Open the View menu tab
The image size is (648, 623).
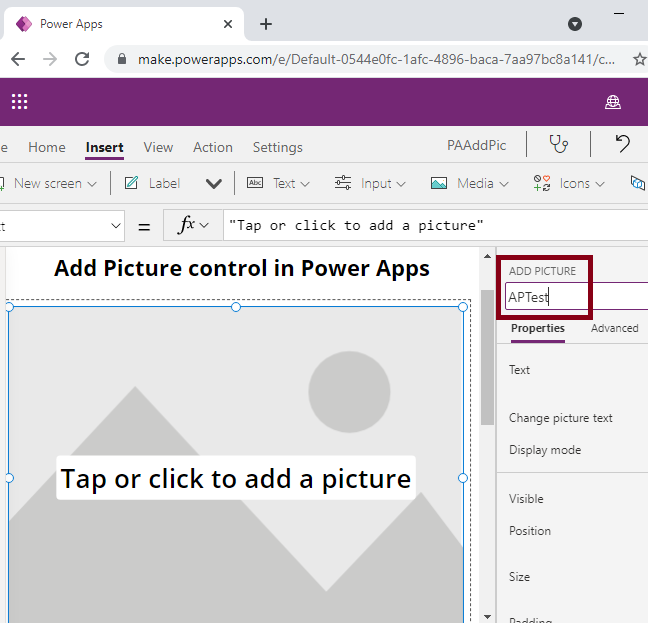click(x=158, y=147)
